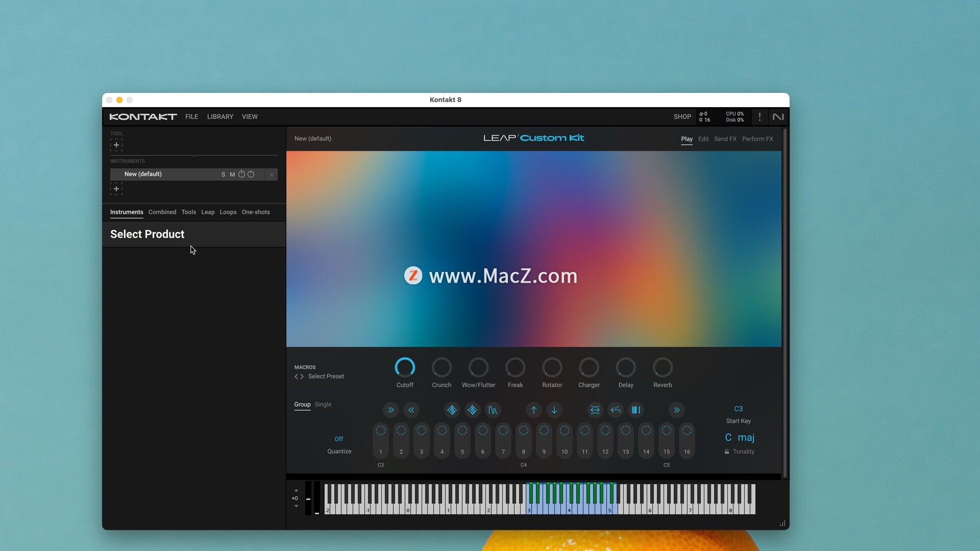Screen dimensions: 980x551
Task: Click the vertical bars icon
Action: (x=636, y=410)
